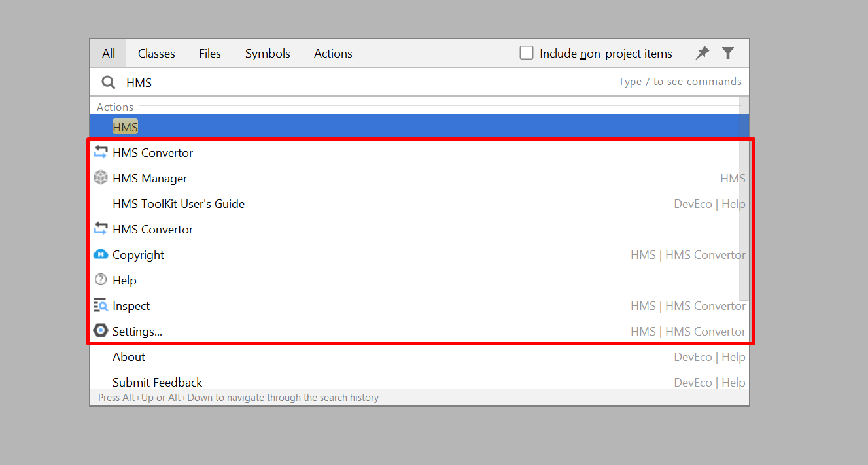Viewport: 868px width, 465px height.
Task: Open Settings... action
Action: point(419,332)
